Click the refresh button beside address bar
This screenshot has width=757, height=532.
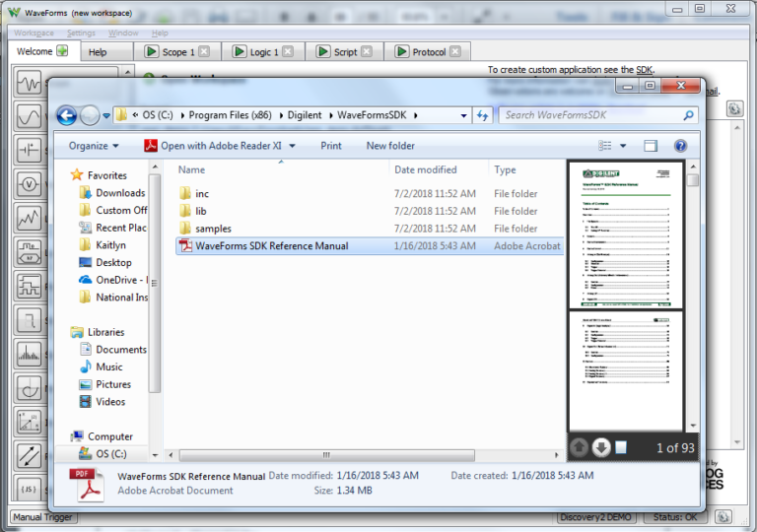pos(482,115)
